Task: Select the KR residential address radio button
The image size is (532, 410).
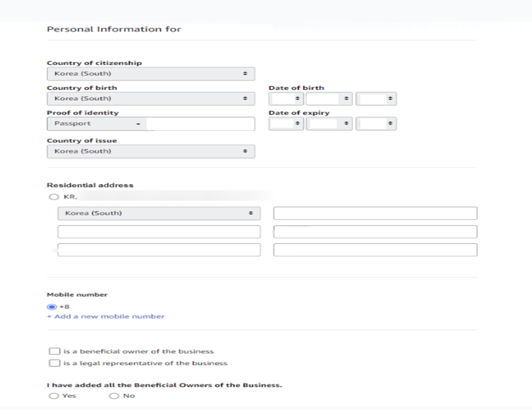Action: (53, 197)
